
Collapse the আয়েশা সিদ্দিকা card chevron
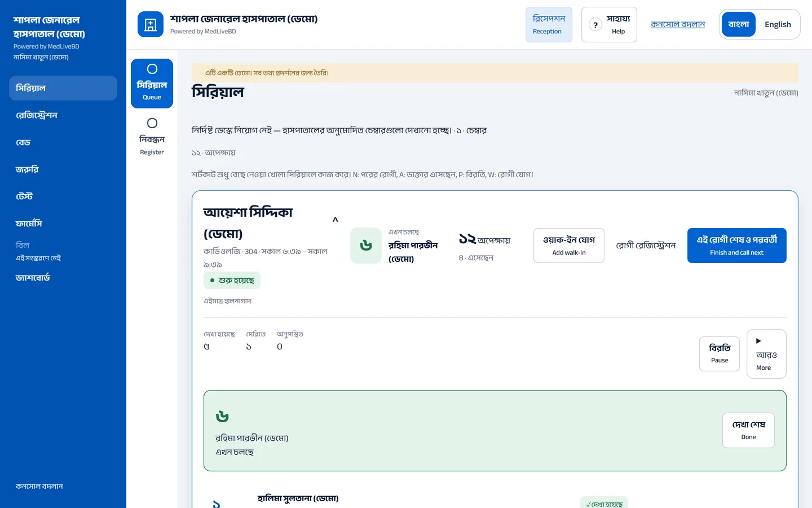[336, 220]
